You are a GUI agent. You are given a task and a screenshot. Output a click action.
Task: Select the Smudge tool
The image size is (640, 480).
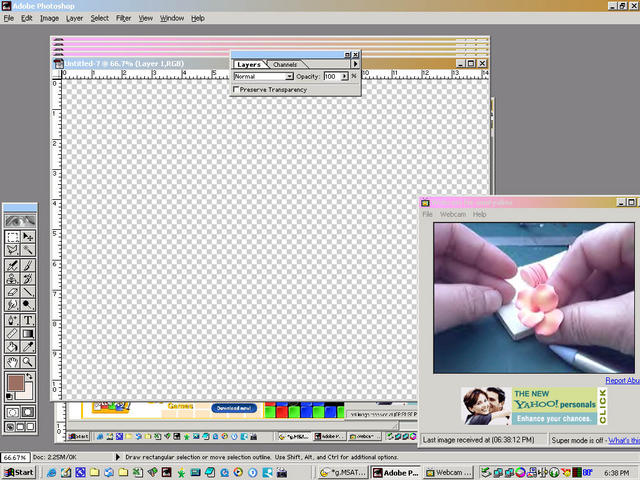12,305
